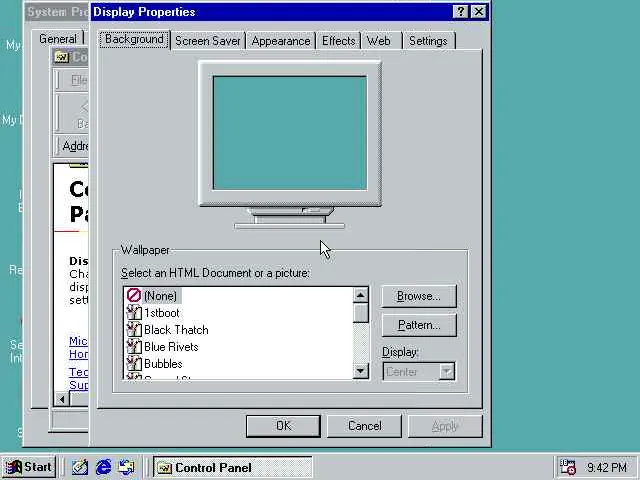The height and width of the screenshot is (480, 640).
Task: Click the Bubbles bitmap file icon
Action: click(x=133, y=363)
